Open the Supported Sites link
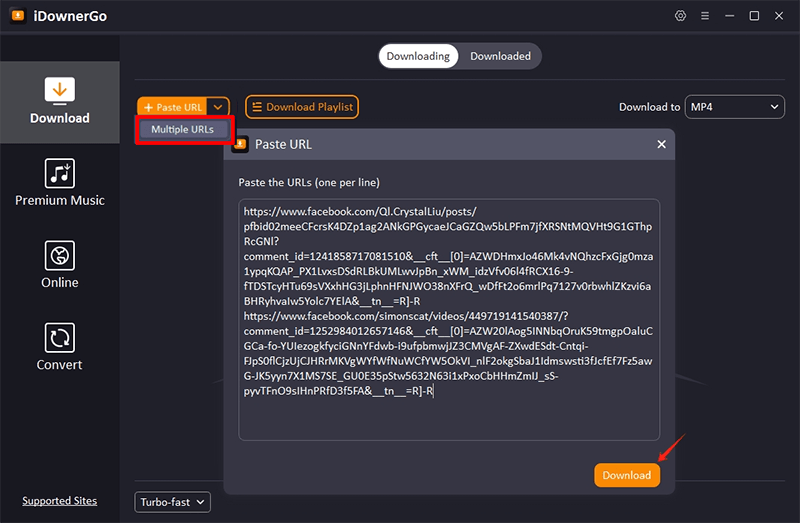 [x=60, y=501]
